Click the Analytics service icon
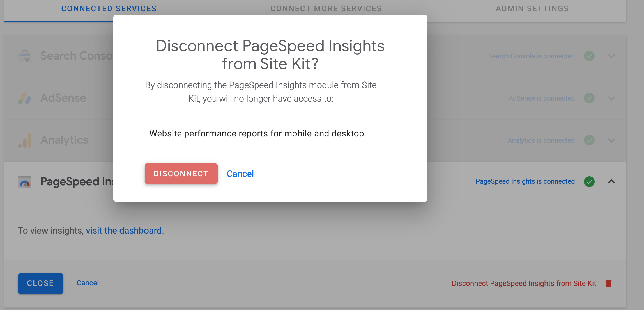Viewport: 644px width, 310px height. click(25, 140)
